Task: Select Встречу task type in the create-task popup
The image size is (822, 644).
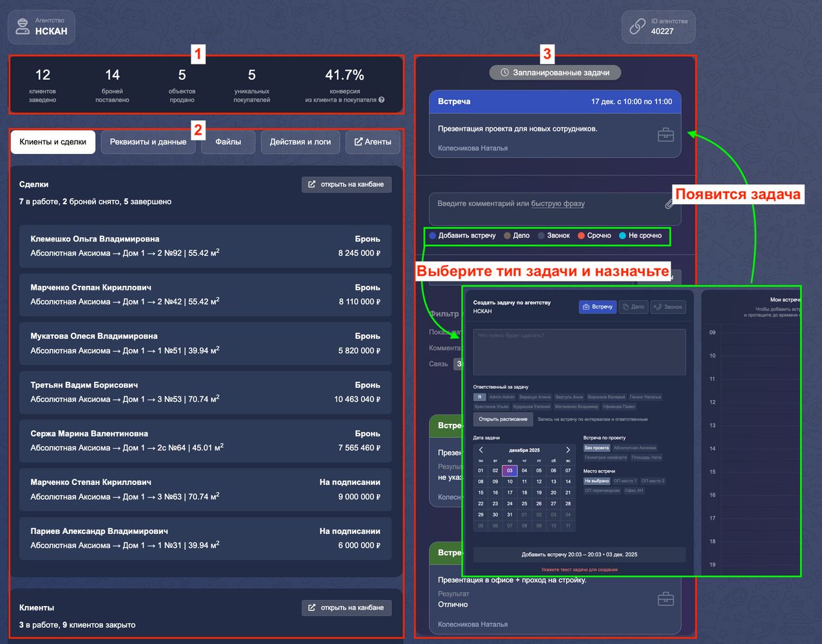Action: point(598,307)
